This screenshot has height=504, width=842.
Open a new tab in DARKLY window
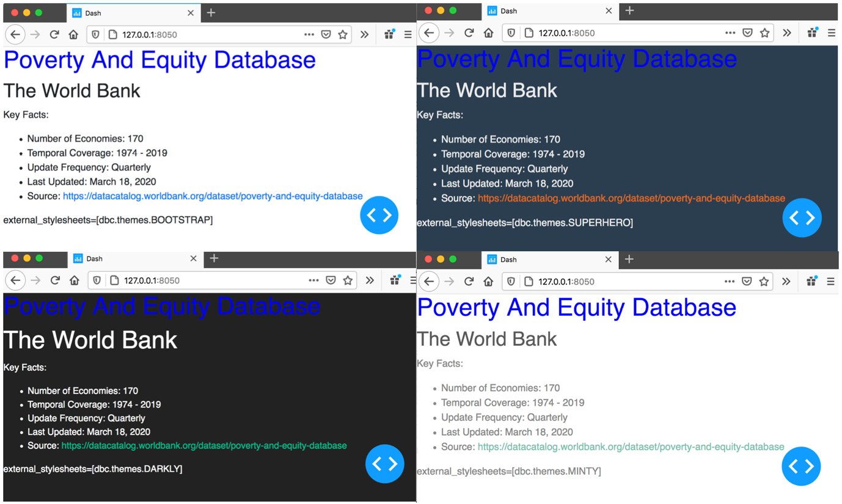tap(214, 259)
